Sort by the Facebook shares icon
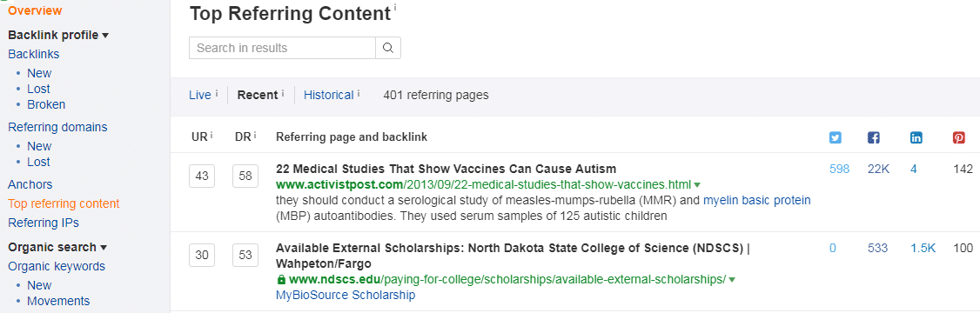Viewport: 980px width, 313px height. (x=874, y=138)
